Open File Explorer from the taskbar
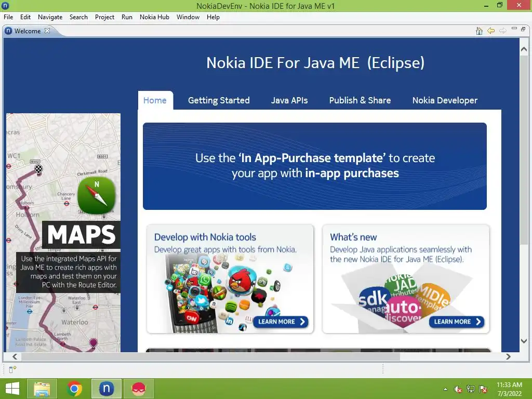Screen dimensions: 532x399 point(42,389)
